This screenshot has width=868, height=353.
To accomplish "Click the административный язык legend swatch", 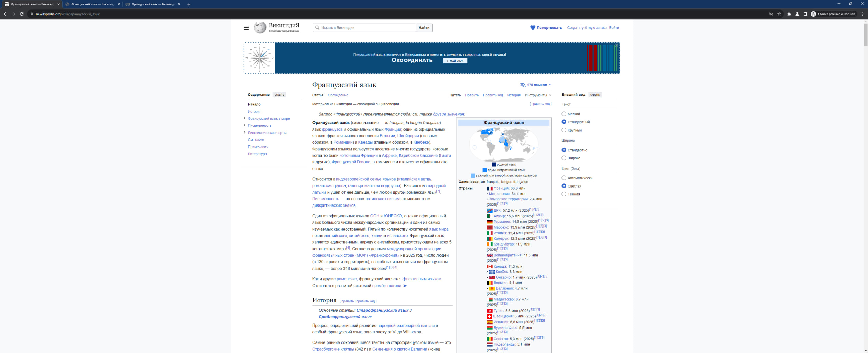I will click(x=485, y=170).
